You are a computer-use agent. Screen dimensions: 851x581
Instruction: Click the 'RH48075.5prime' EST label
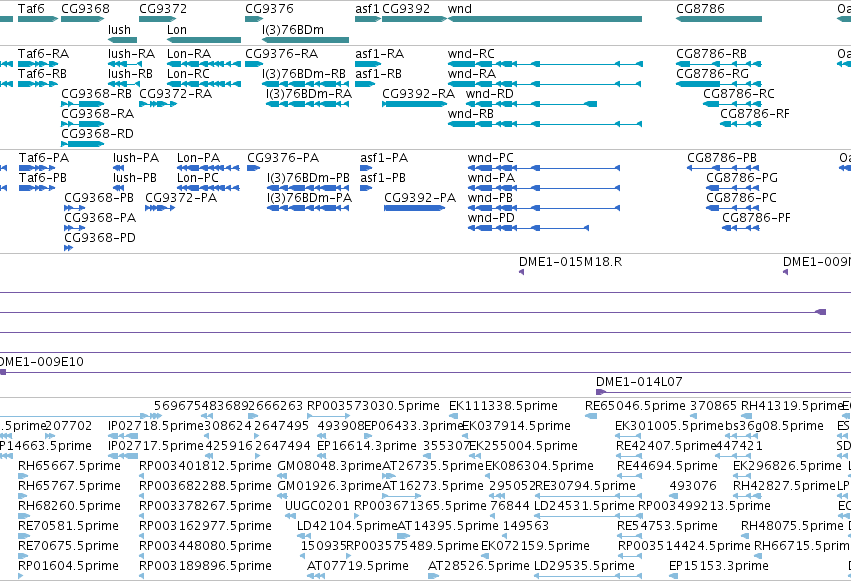(792, 525)
